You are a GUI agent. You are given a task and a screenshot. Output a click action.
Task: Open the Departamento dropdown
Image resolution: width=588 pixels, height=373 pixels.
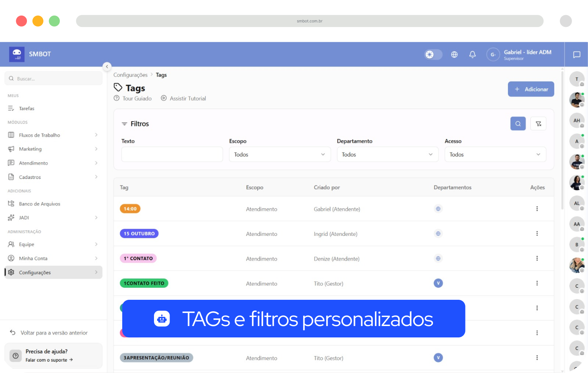tap(388, 154)
